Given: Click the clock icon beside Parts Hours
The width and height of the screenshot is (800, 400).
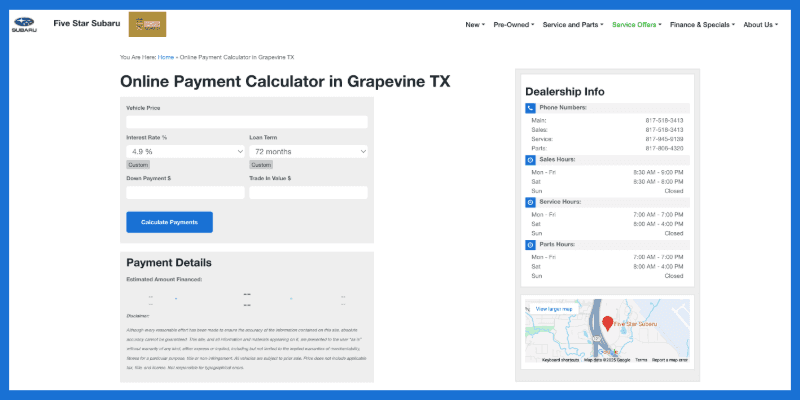Looking at the screenshot, I should (530, 245).
